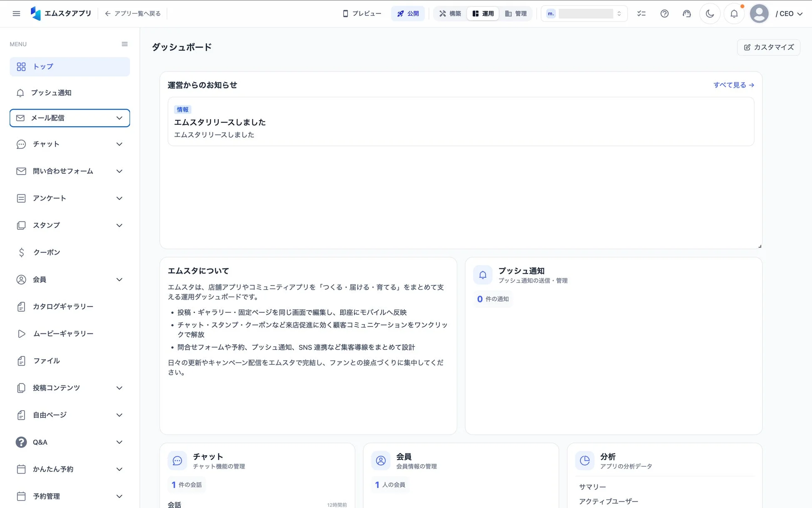Open プッシュ通知 in the sidebar
This screenshot has width=812, height=508.
[x=70, y=93]
